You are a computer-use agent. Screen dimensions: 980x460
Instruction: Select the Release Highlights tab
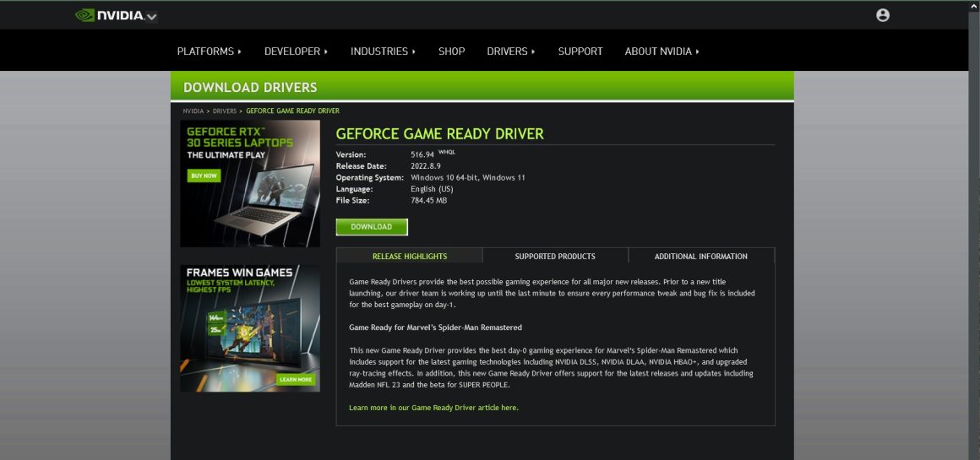point(410,256)
